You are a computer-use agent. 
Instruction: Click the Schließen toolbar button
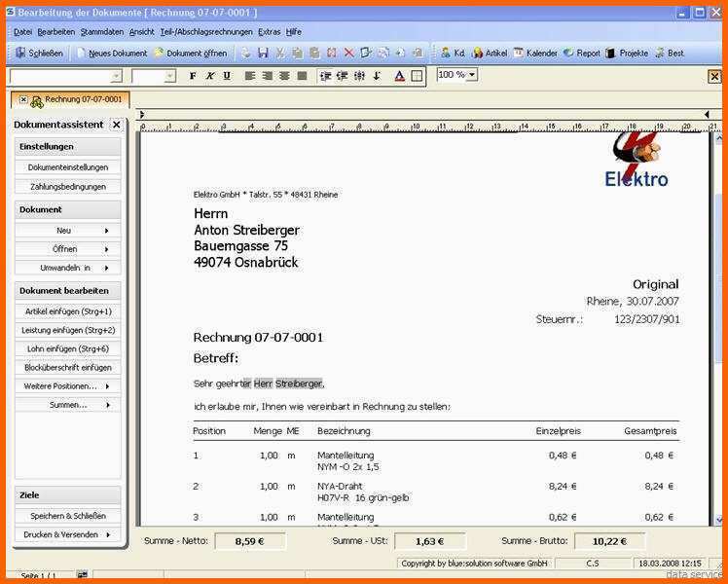pos(39,53)
